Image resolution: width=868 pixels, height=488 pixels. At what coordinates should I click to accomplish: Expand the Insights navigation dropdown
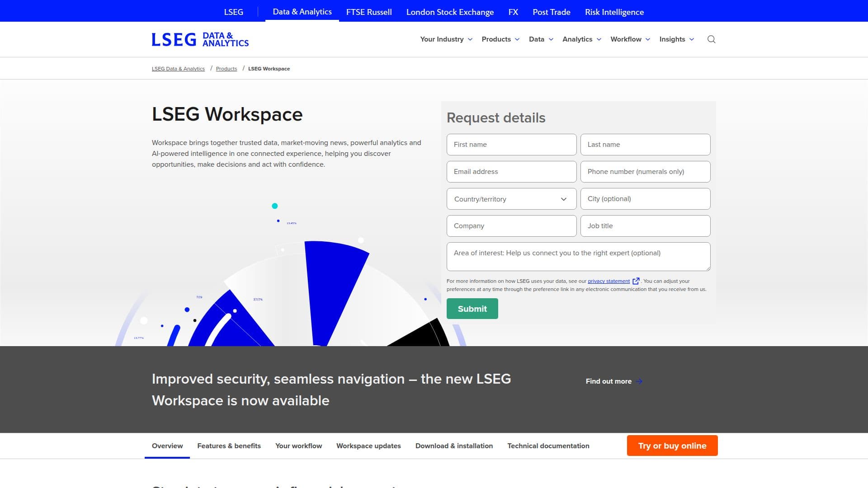677,39
